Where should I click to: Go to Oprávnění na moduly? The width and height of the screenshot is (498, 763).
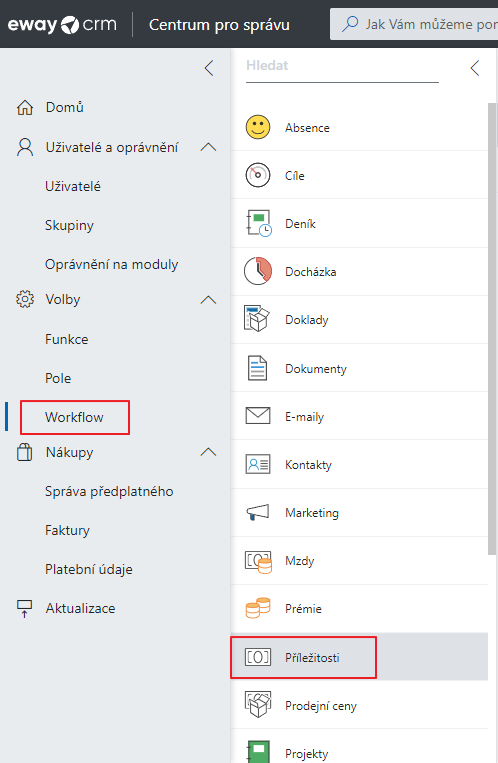coord(111,264)
